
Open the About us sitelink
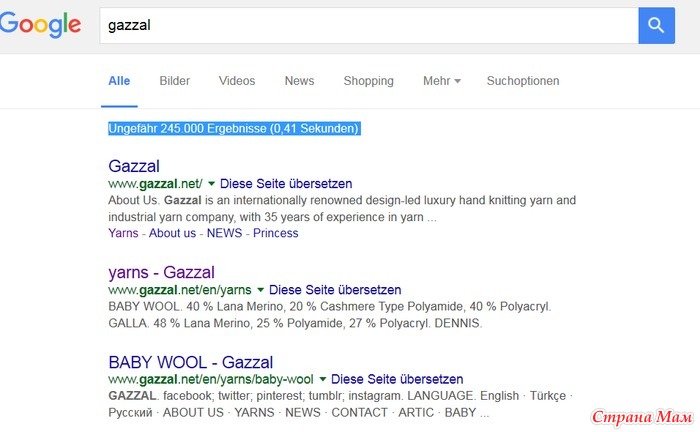pyautogui.click(x=172, y=233)
